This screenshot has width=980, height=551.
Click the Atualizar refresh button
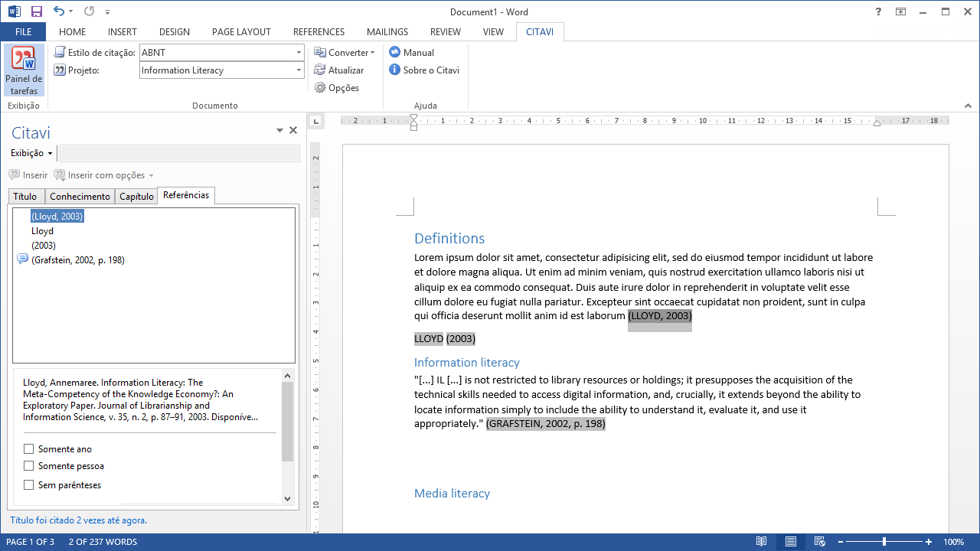[339, 70]
